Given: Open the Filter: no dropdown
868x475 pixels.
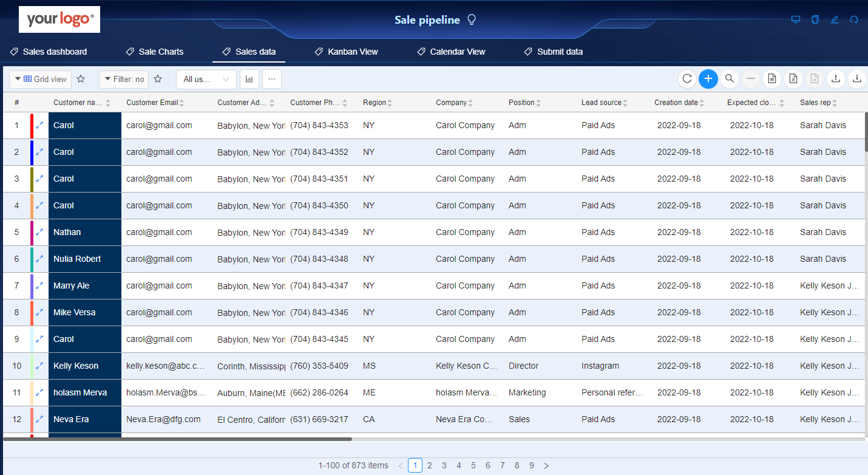Looking at the screenshot, I should [124, 79].
